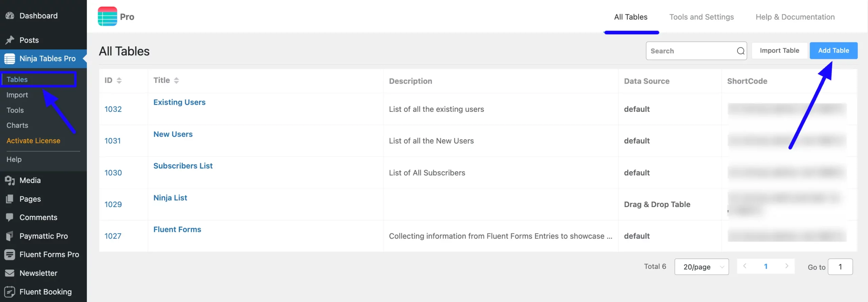Click the Ninja Tables Pro logo
The height and width of the screenshot is (302, 868).
pyautogui.click(x=107, y=16)
